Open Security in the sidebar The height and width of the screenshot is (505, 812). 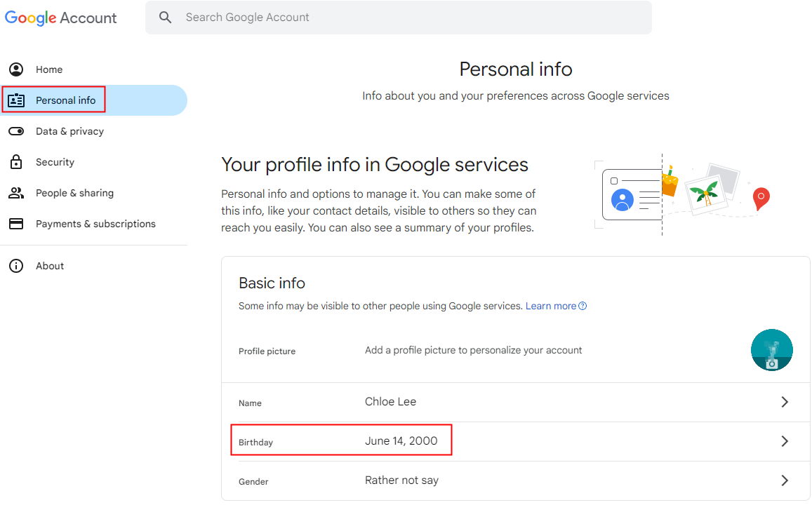[x=55, y=162]
